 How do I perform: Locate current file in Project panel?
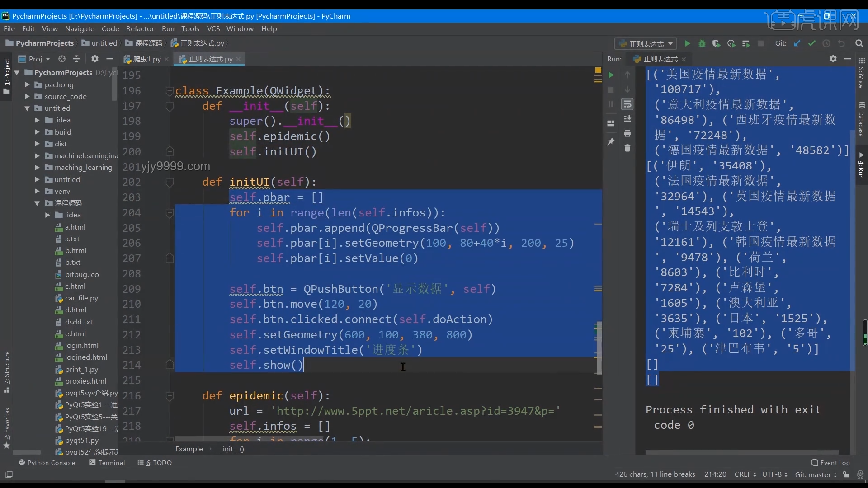click(62, 59)
